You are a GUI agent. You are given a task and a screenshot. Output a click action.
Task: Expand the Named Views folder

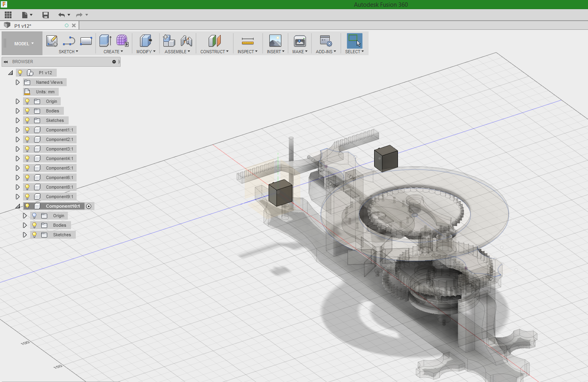coord(17,82)
